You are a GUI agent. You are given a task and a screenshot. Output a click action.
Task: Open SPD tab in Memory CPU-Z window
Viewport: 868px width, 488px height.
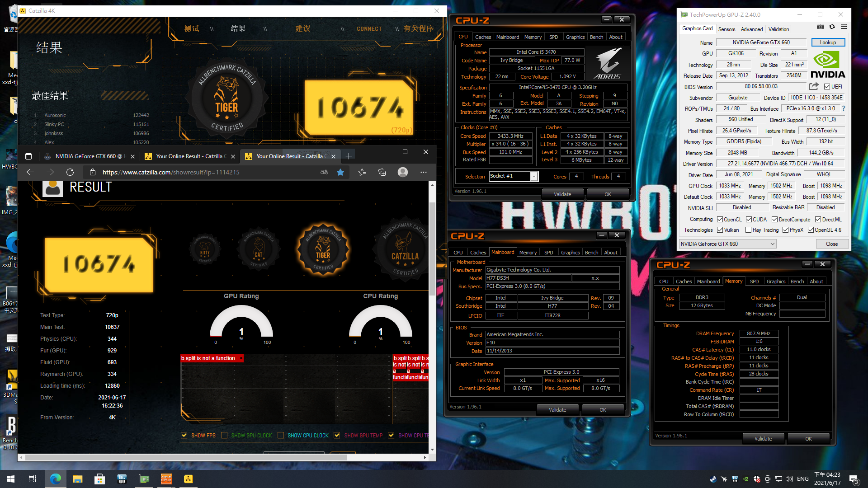754,282
